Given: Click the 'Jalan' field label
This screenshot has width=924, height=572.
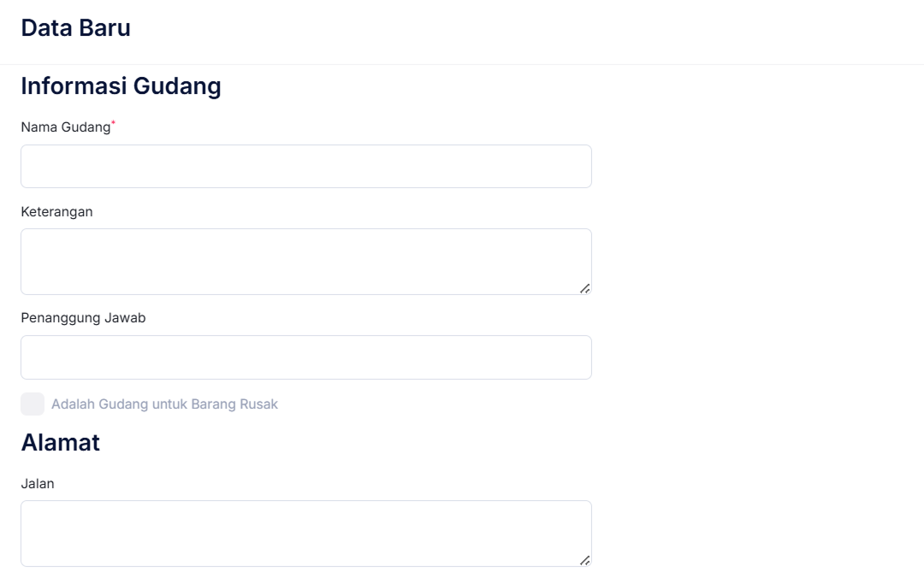Looking at the screenshot, I should pyautogui.click(x=38, y=484).
